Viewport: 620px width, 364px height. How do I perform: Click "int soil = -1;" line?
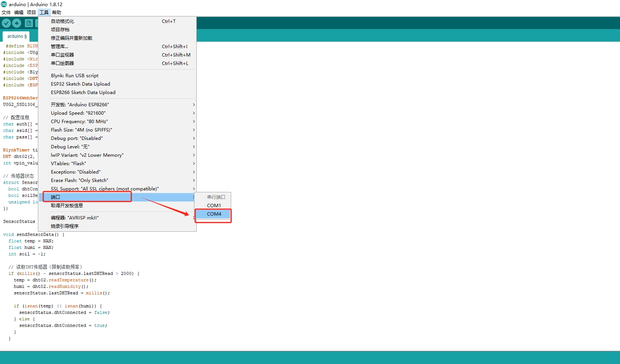tap(27, 254)
